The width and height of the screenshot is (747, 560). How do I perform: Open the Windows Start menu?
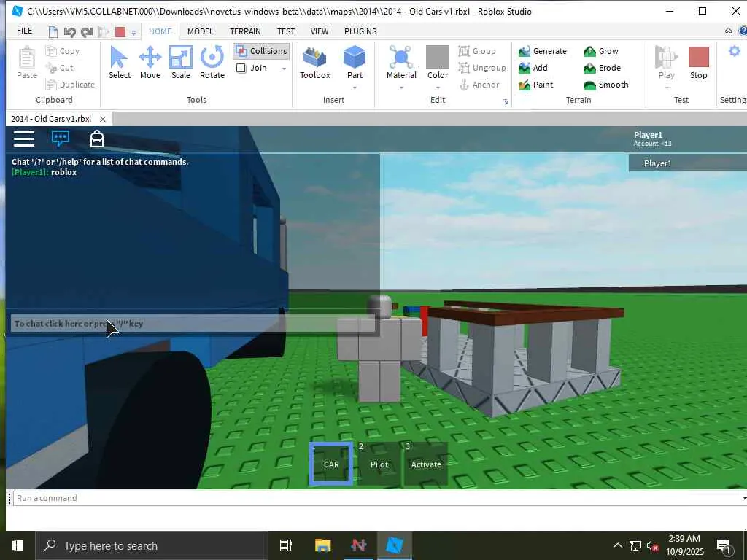coord(18,545)
